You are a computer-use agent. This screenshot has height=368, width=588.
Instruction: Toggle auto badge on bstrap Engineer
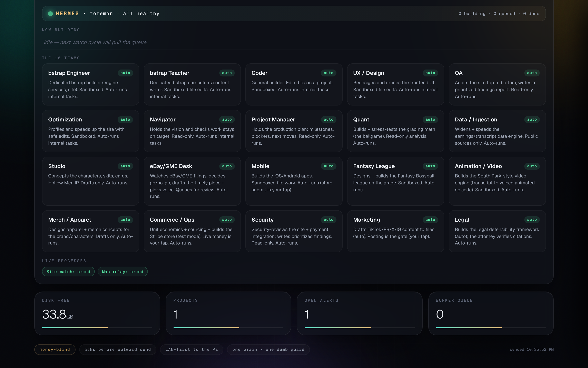(x=125, y=73)
